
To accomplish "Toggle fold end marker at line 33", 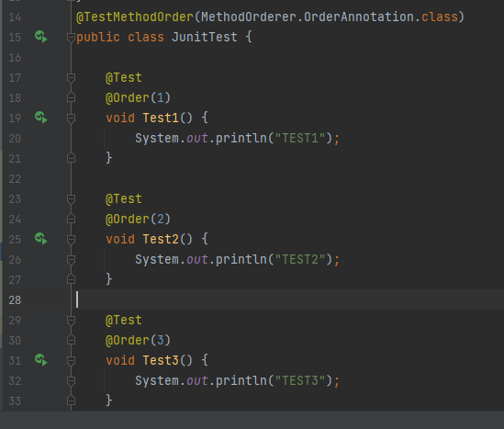I will tap(71, 401).
